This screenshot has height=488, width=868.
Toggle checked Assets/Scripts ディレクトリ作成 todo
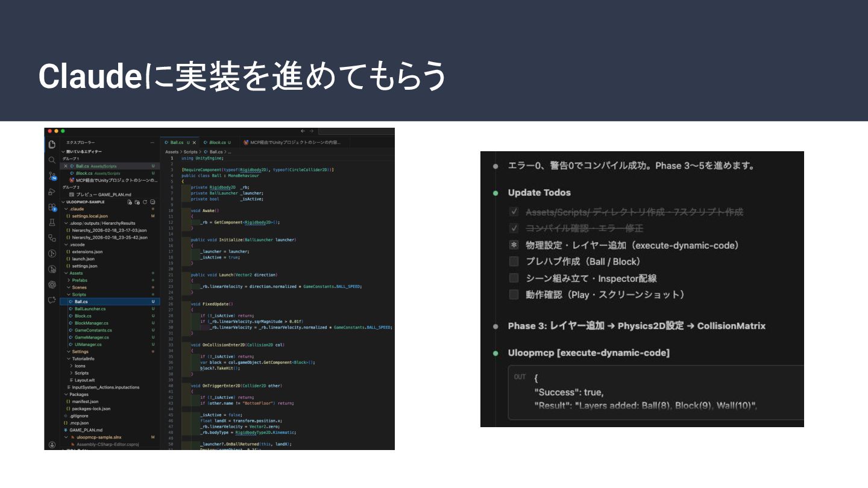[514, 212]
